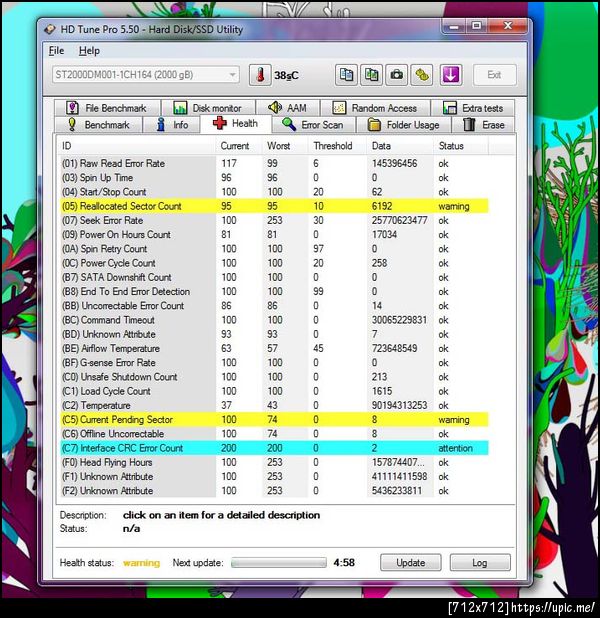Open the Folder Usage tab
600x618 pixels.
403,125
